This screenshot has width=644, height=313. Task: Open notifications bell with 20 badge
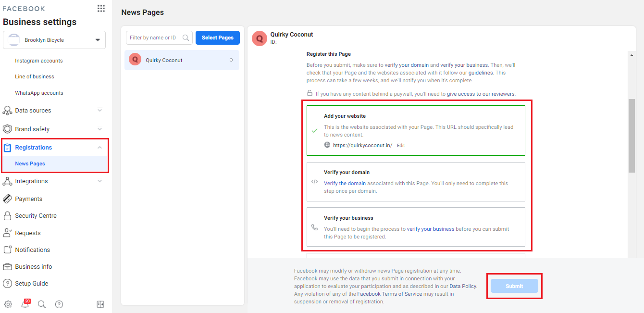[25, 303]
